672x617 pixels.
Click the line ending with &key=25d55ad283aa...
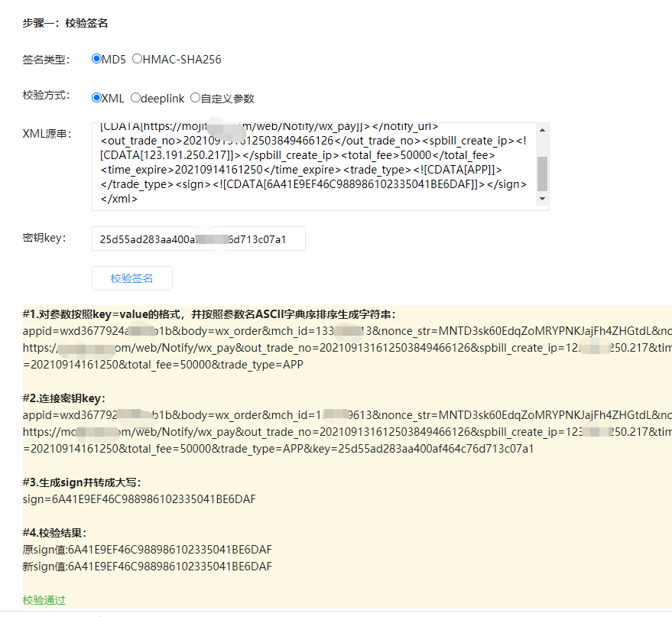[278, 449]
